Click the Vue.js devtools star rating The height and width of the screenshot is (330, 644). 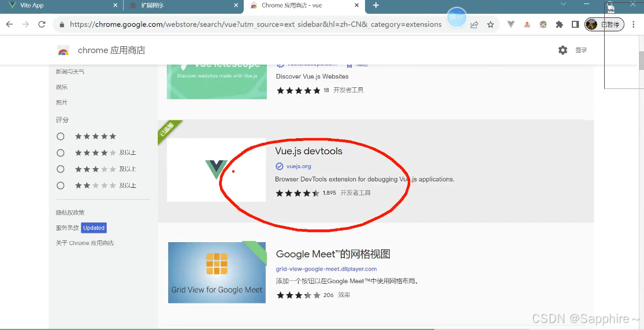coord(297,192)
